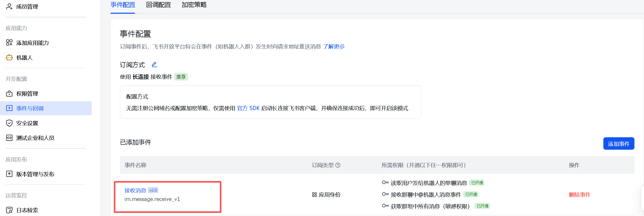Click key icon beside 获取群组中所有消息
Viewport: 644px width, 216px height.
(x=385, y=206)
